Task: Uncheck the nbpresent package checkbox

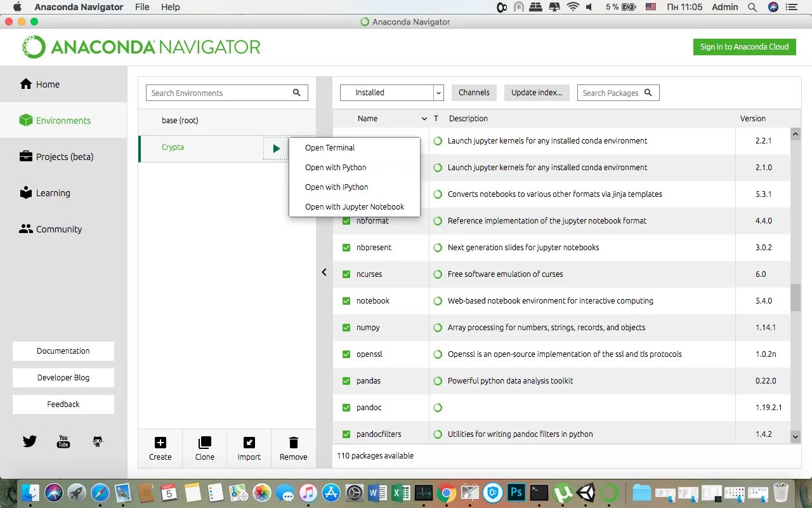Action: click(x=346, y=248)
